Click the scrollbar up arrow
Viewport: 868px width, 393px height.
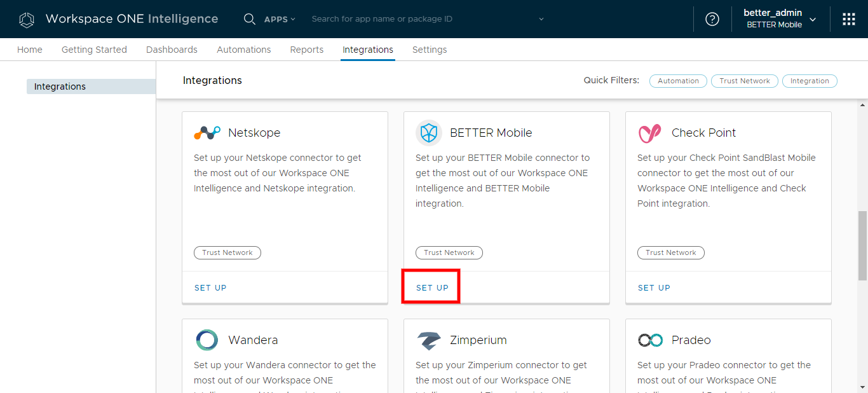(863, 105)
